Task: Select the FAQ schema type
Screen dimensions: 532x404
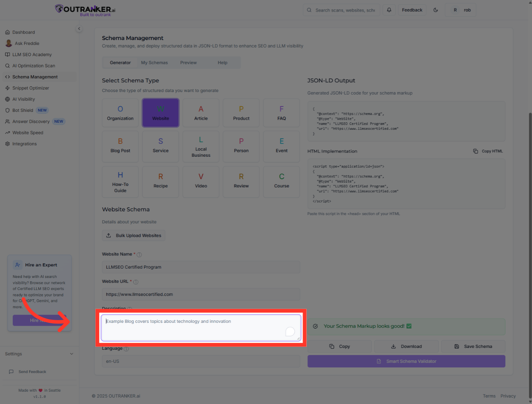Action: click(x=281, y=113)
